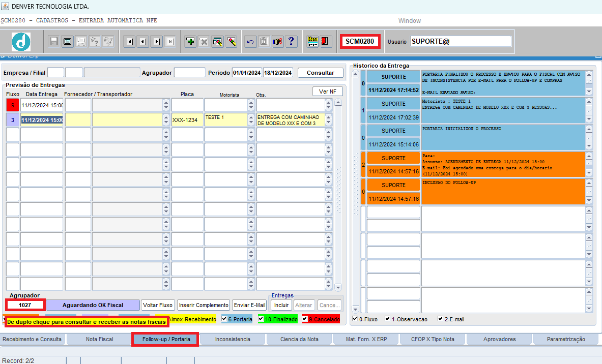Open the Window menu
Image resolution: width=602 pixels, height=364 pixels.
pyautogui.click(x=409, y=21)
